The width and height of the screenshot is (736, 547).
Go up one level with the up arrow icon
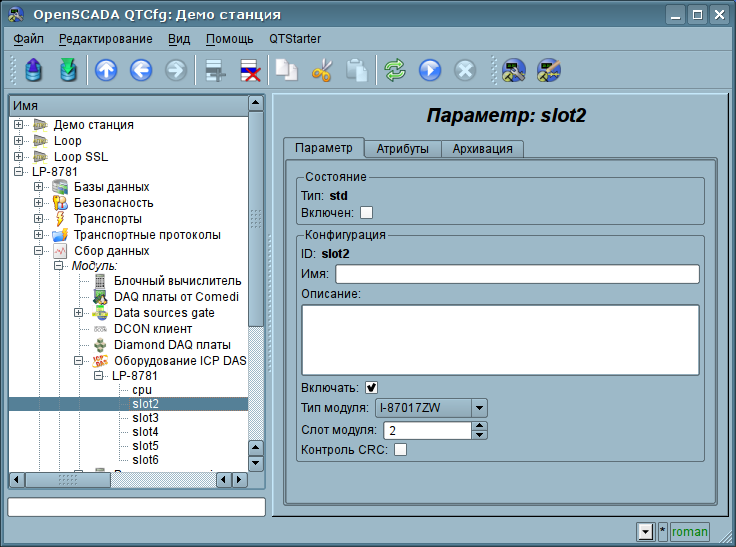(106, 70)
